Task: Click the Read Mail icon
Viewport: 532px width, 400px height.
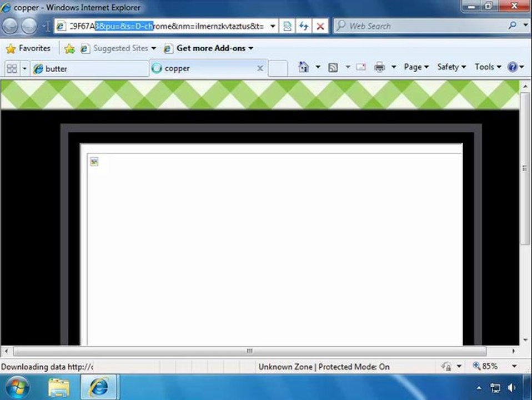Action: tap(361, 67)
